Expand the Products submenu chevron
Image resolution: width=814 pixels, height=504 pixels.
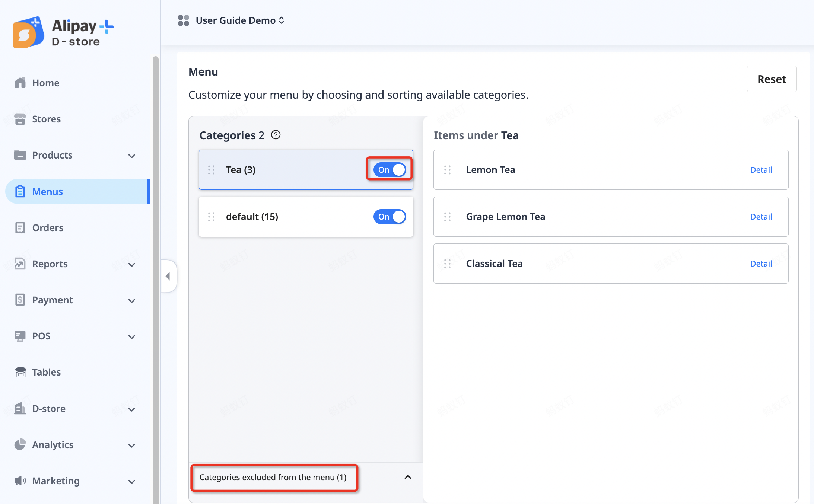pos(131,156)
